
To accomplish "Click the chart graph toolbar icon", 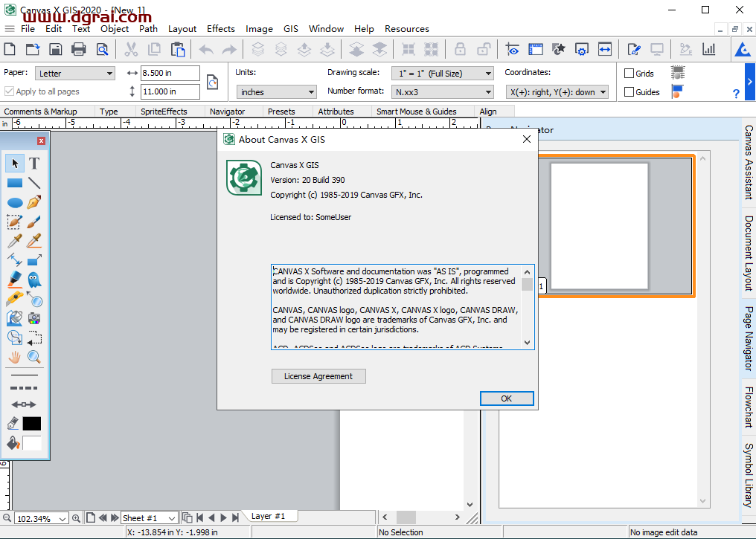I will click(x=709, y=49).
